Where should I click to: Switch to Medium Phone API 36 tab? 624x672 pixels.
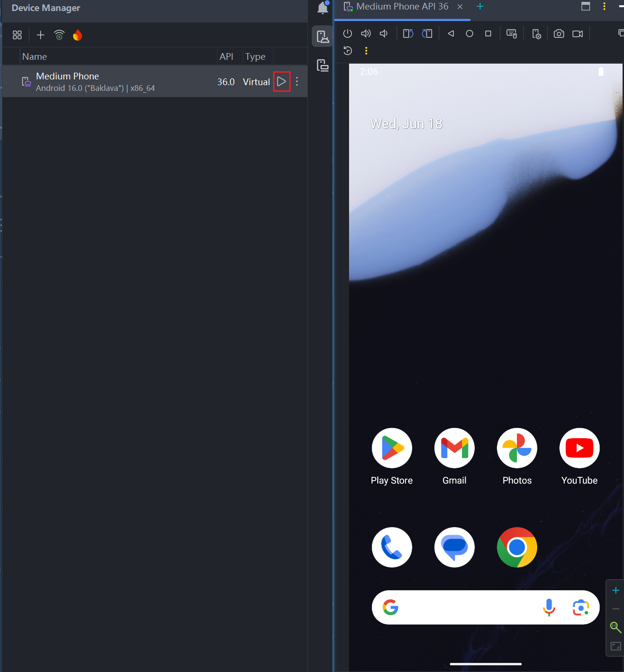click(x=403, y=7)
